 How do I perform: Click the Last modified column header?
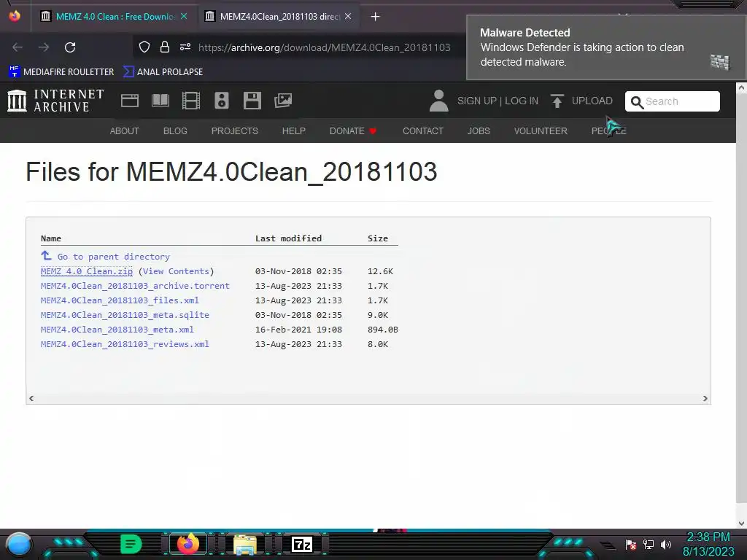(288, 238)
